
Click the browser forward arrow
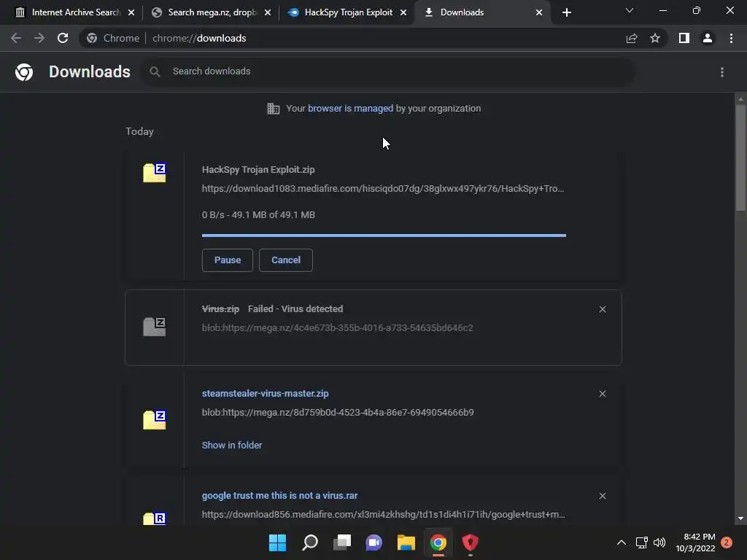coord(39,38)
